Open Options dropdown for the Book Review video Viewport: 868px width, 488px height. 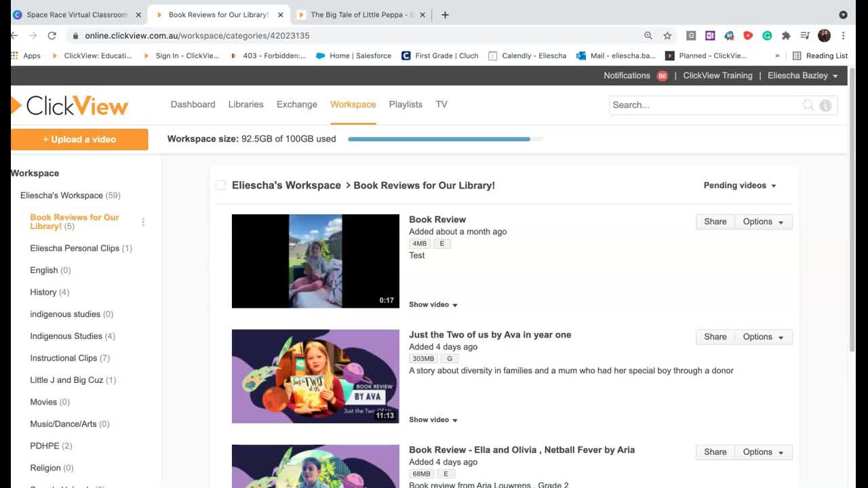click(x=763, y=222)
